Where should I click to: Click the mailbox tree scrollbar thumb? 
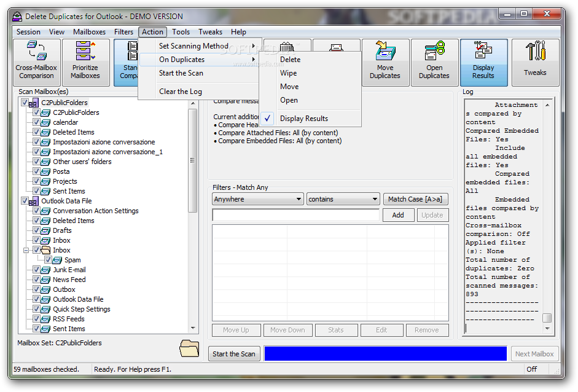[x=192, y=160]
